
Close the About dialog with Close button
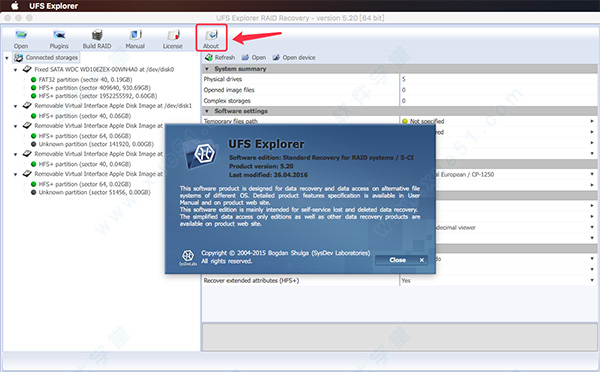pos(401,260)
